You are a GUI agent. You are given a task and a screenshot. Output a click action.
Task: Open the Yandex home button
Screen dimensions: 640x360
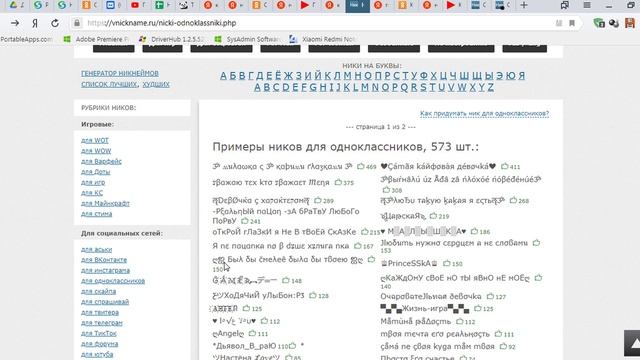35,23
